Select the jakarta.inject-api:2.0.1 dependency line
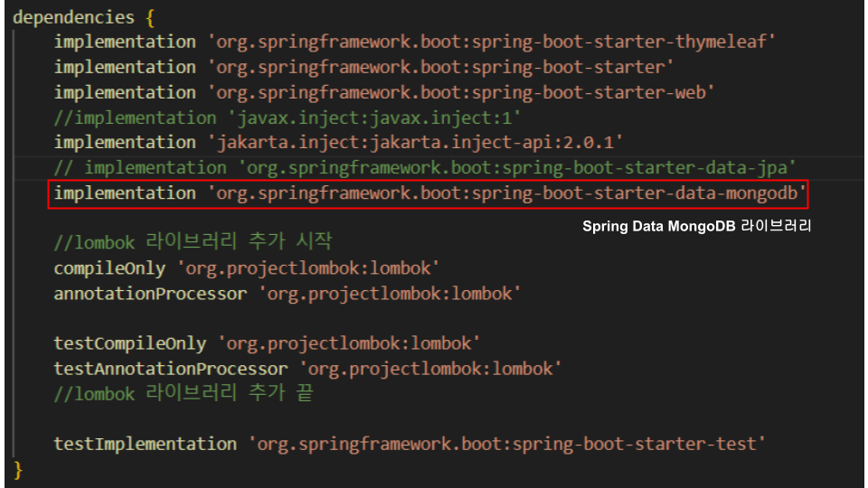Viewport: 868px width, 488px height. [x=338, y=143]
